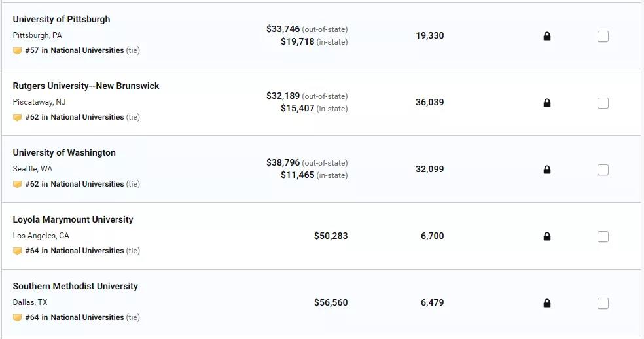Mark the checkbox for Southern Methodist University
This screenshot has width=644, height=339.
tap(603, 303)
